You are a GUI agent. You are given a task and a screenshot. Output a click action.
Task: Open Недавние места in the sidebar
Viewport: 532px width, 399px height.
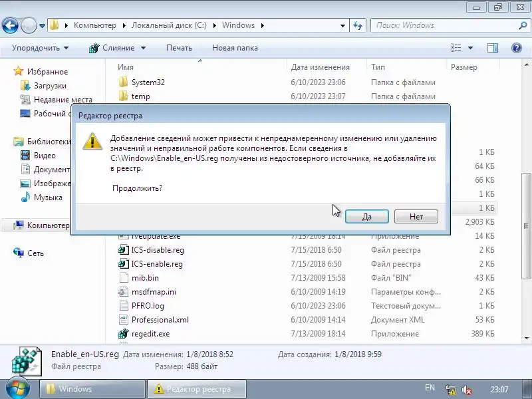[x=63, y=100]
